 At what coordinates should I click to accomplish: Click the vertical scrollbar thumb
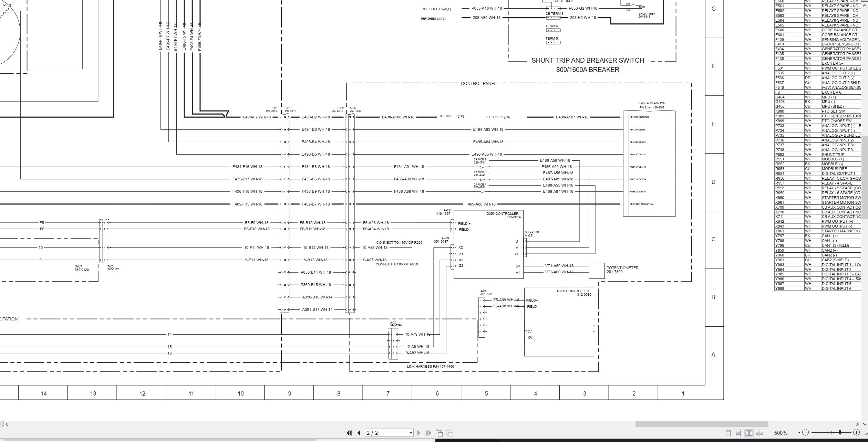(864, 177)
